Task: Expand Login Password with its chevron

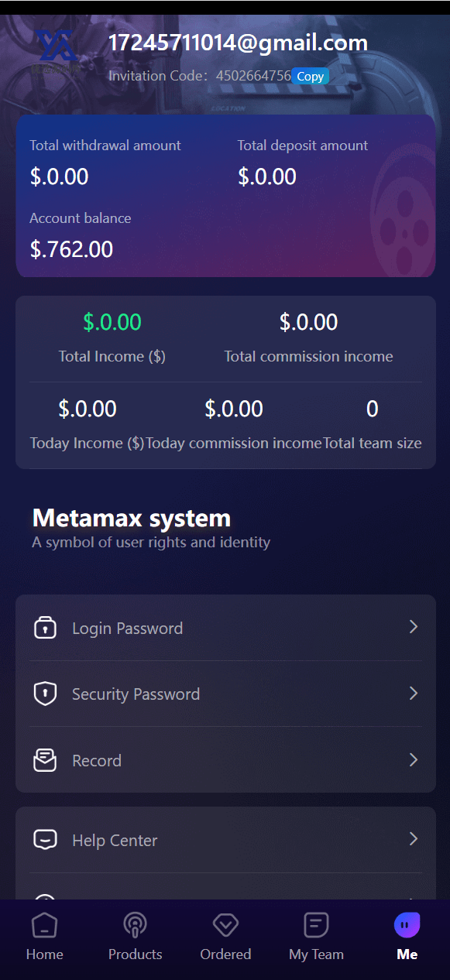Action: 414,627
